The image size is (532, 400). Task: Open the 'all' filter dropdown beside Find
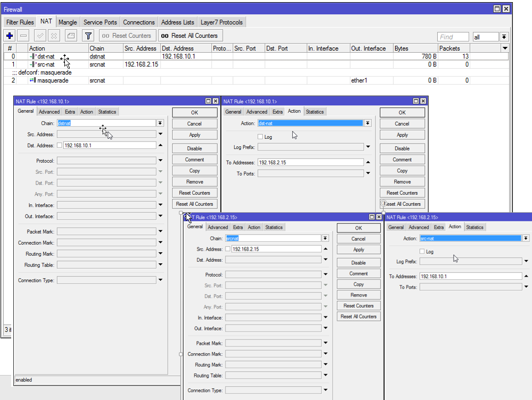[x=504, y=37]
